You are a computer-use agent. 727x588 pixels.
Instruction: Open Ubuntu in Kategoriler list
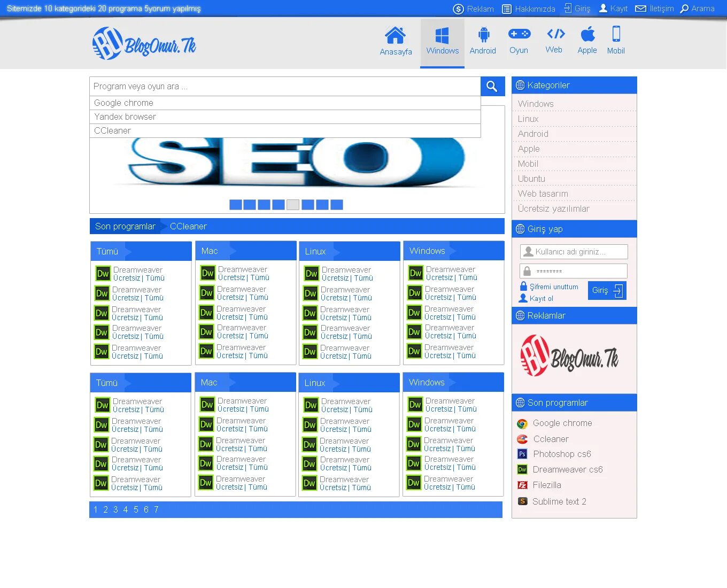531,179
